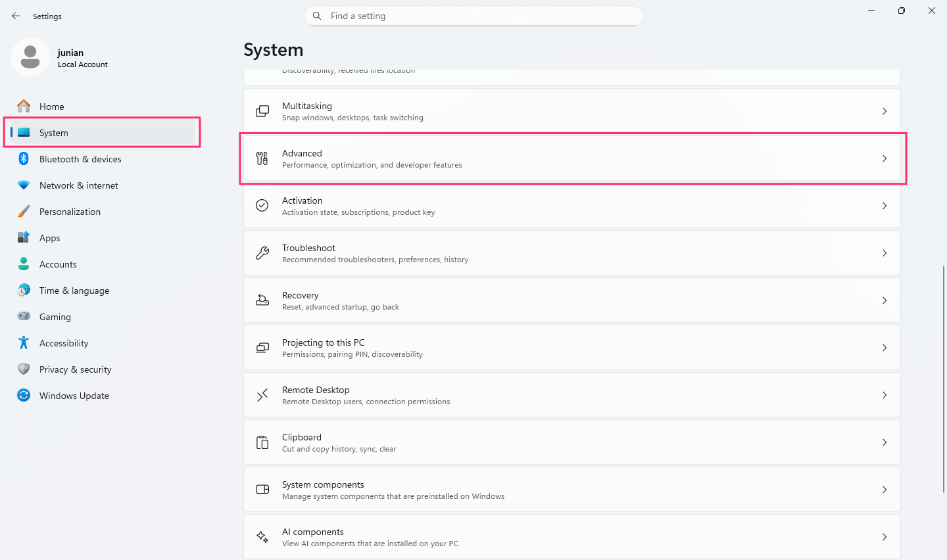Click the Accessibility figure icon

(x=24, y=342)
